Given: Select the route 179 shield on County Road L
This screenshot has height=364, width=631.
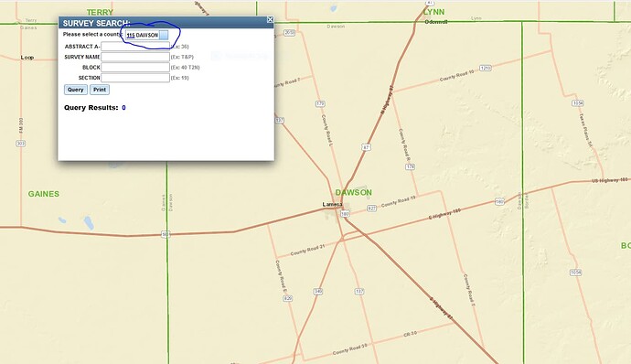Looking at the screenshot, I should click(x=320, y=104).
